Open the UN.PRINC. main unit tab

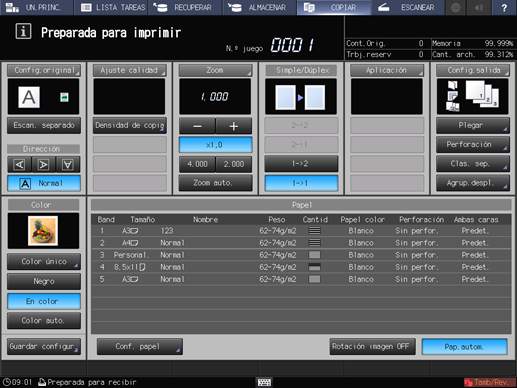pyautogui.click(x=37, y=7)
